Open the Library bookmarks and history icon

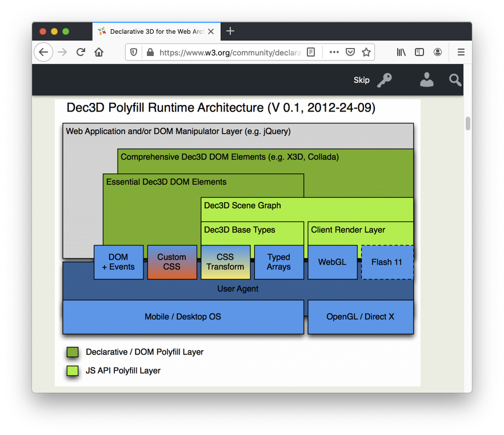[402, 52]
